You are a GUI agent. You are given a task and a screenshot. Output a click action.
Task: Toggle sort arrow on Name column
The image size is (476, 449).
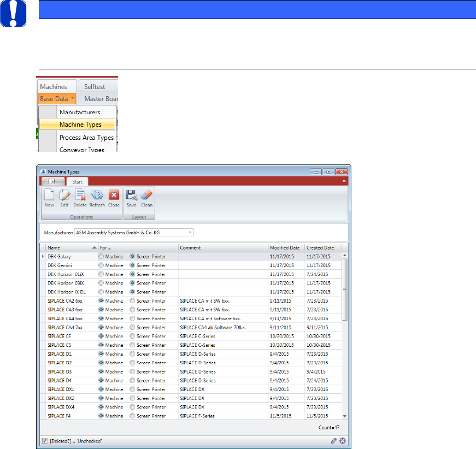point(94,248)
